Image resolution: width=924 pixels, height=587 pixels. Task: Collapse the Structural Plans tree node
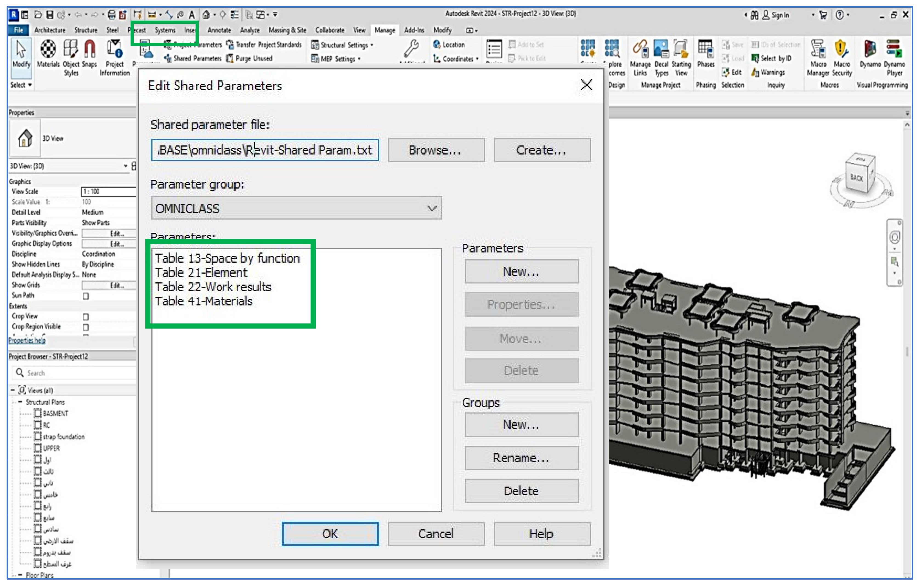click(x=20, y=402)
